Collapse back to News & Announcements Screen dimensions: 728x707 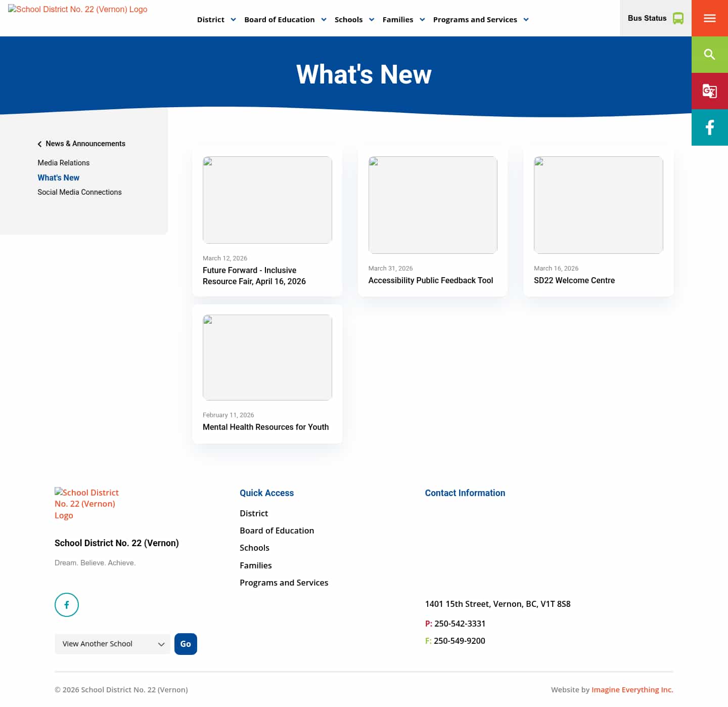pos(85,144)
